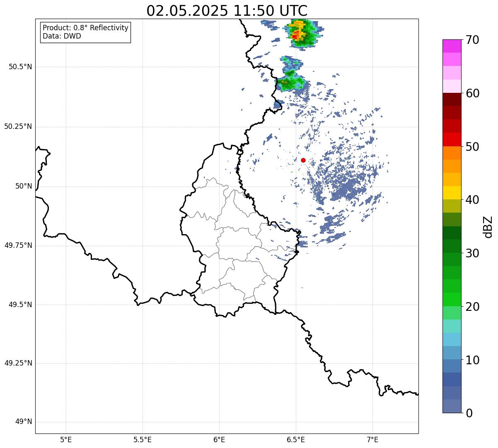Click the bright green colorbar segment above 20
498x448 pixels.
point(452,300)
